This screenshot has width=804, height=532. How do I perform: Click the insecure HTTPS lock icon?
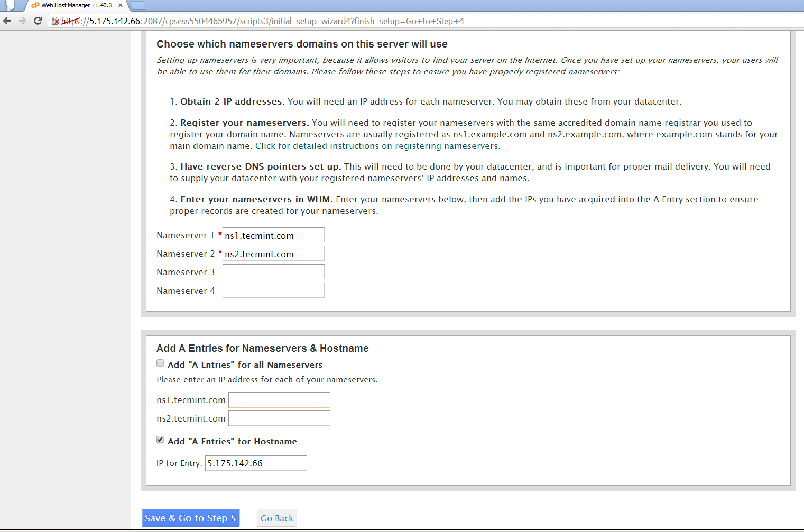56,21
